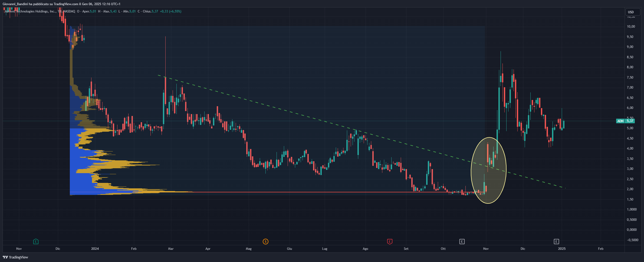Click the Aper. 5,01 open value
Screen dimensions: 644x262
point(89,11)
